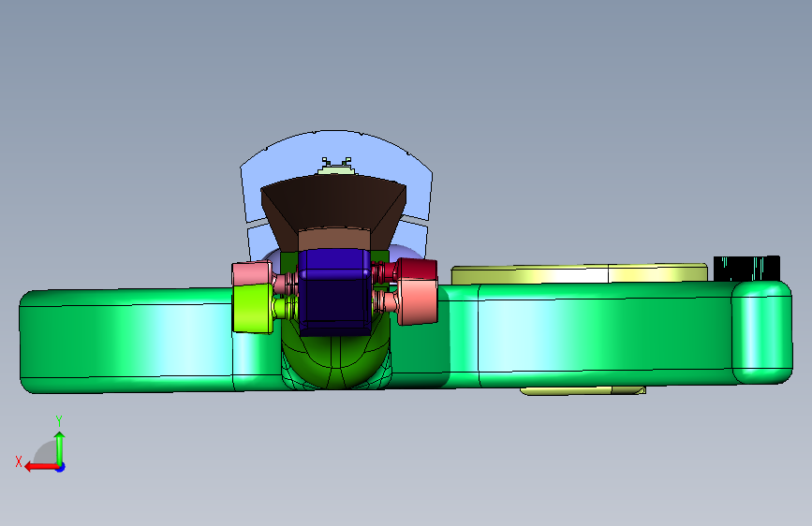This screenshot has width=812, height=526.
Task: Select the brown funnel-shaped part
Action: pos(333,212)
